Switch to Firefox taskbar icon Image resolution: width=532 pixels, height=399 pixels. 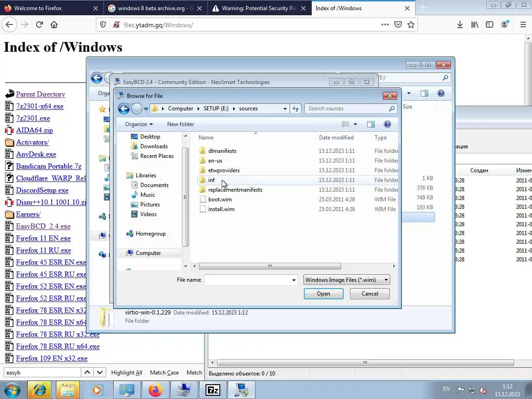(155, 390)
